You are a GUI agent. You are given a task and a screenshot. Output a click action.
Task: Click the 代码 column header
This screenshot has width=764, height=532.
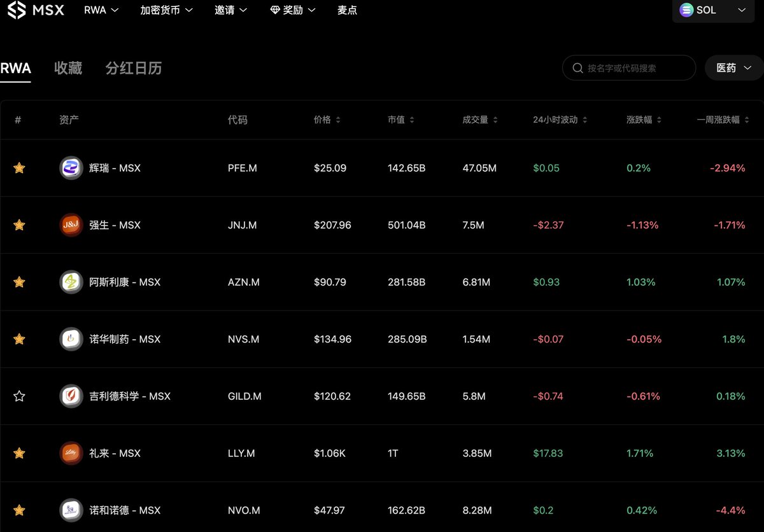click(237, 120)
